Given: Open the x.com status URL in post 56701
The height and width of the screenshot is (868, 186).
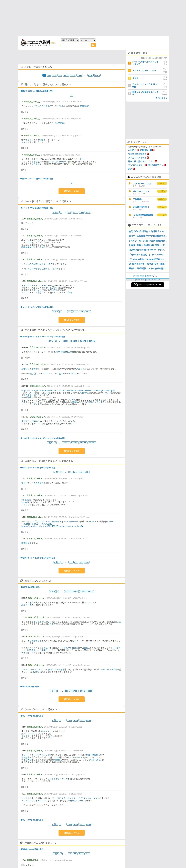Looking at the screenshot, I should (x=68, y=391).
